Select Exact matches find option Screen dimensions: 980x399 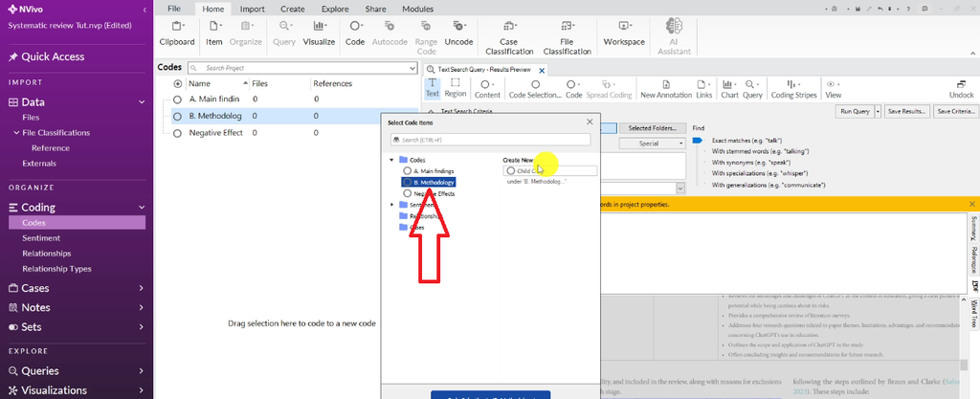pyautogui.click(x=746, y=141)
